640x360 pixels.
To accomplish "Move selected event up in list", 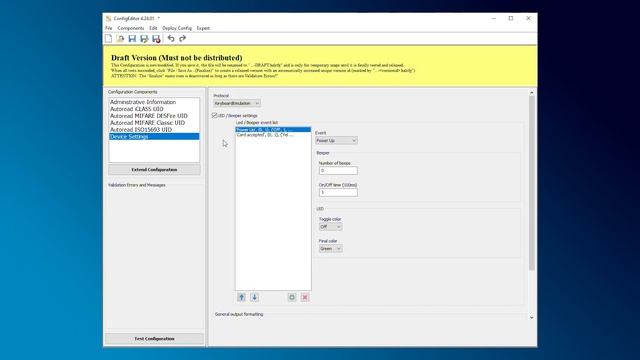I will click(241, 297).
